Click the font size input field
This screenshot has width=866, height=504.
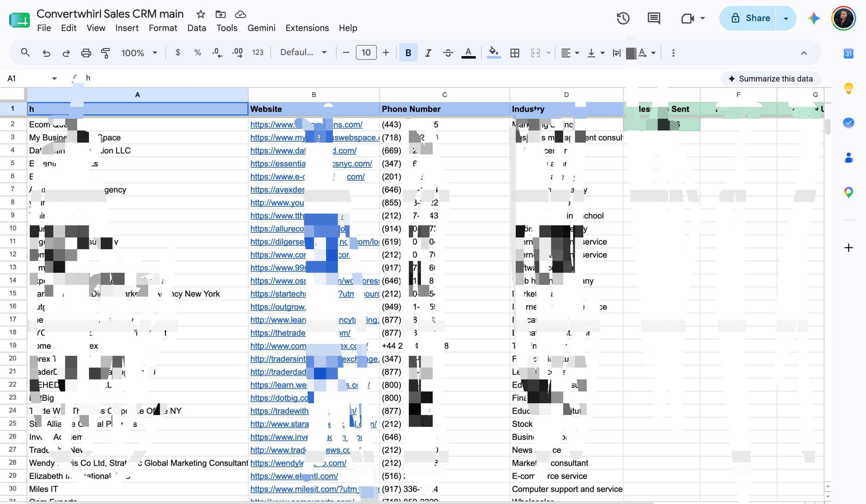tap(366, 52)
